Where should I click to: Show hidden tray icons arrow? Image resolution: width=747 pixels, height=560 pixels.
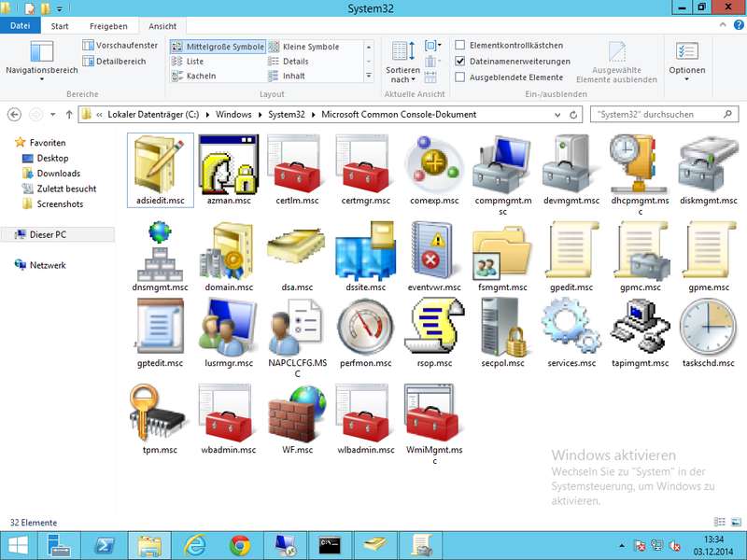[622, 546]
